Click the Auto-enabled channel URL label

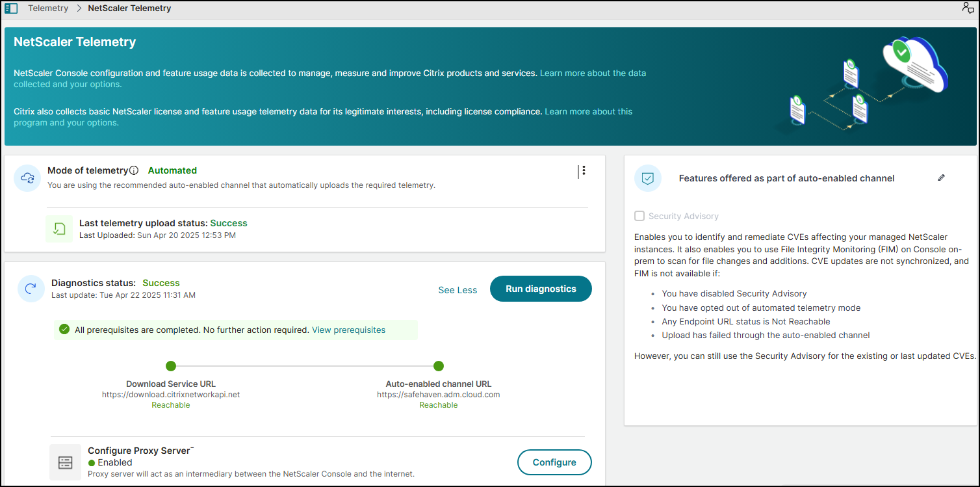click(439, 384)
